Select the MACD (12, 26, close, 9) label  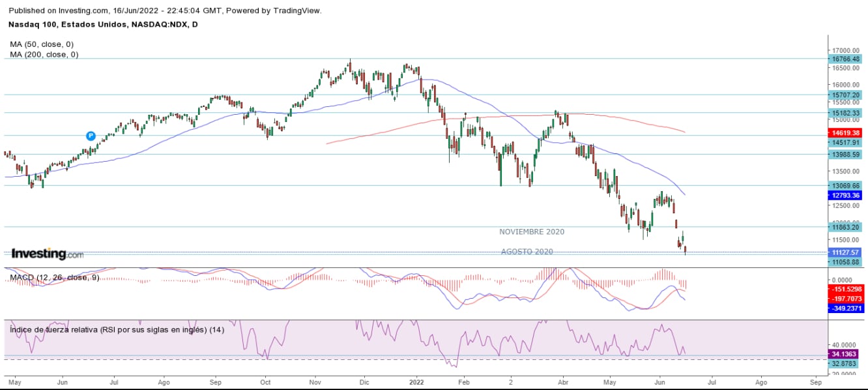(x=54, y=278)
